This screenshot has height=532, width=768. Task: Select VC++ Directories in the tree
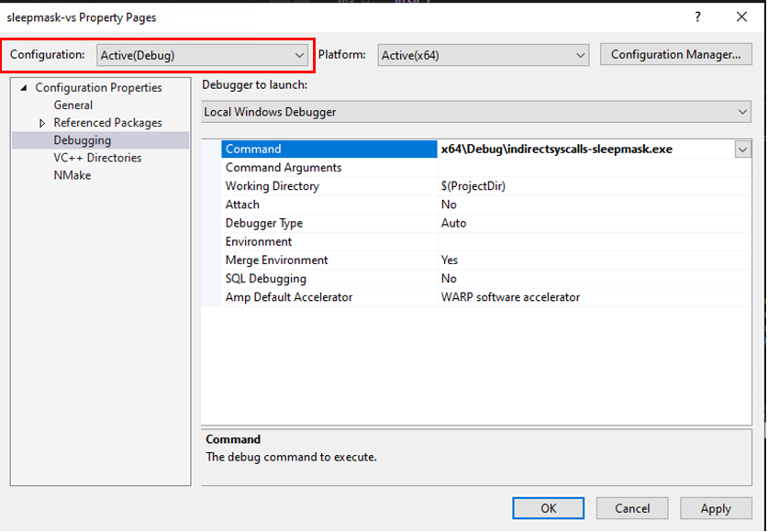pyautogui.click(x=97, y=158)
